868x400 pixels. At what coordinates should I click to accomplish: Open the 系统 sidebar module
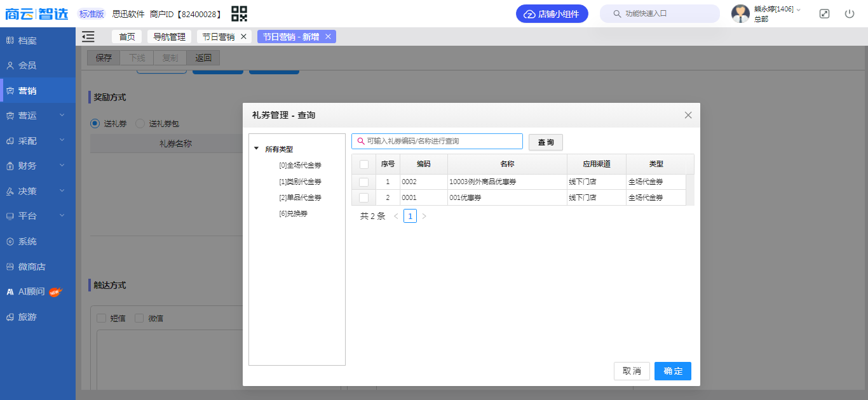(37, 241)
